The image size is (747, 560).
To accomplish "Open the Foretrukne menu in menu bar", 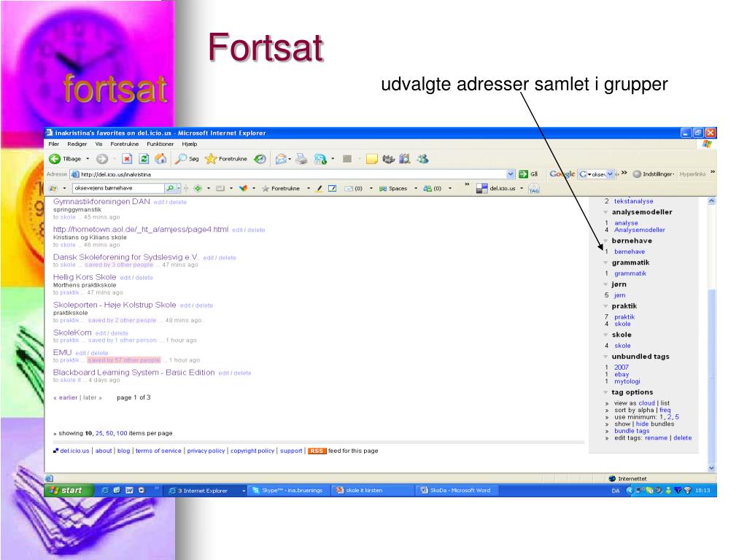I will point(124,144).
